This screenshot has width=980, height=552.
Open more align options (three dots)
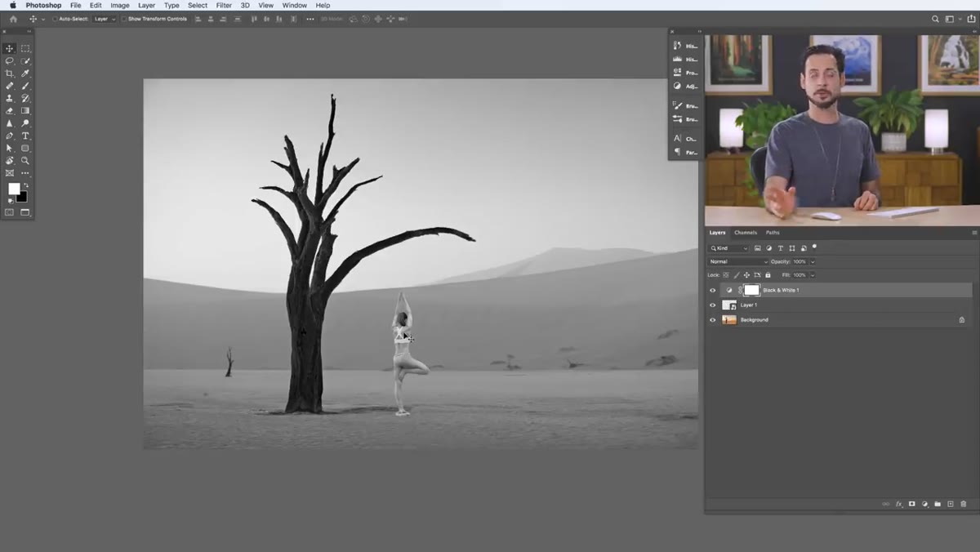[310, 19]
